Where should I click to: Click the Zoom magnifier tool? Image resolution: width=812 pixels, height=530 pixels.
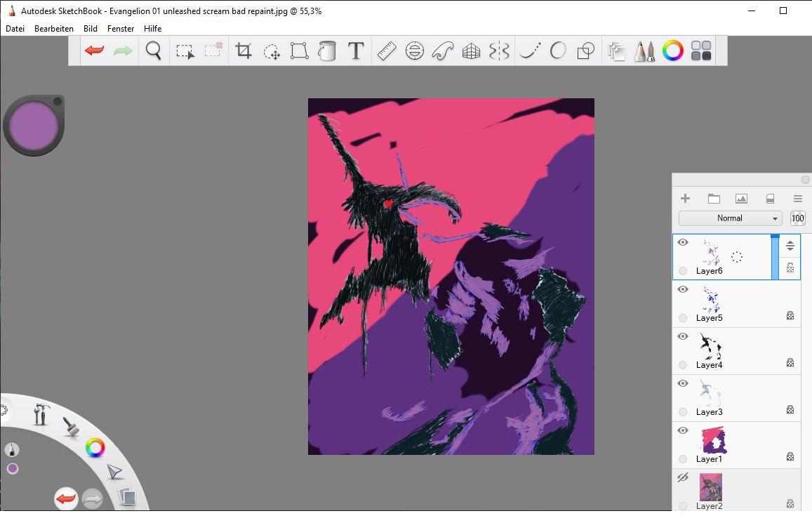tap(153, 51)
